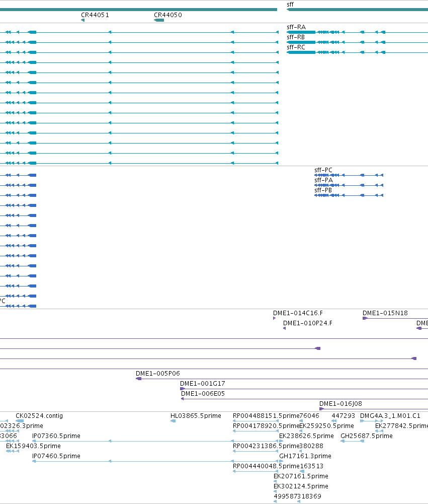Select the sff-PC CDS glyph

[x=349, y=175]
